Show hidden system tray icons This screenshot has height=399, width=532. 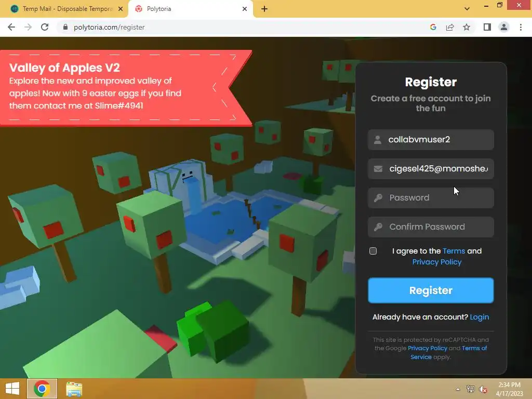point(458,389)
